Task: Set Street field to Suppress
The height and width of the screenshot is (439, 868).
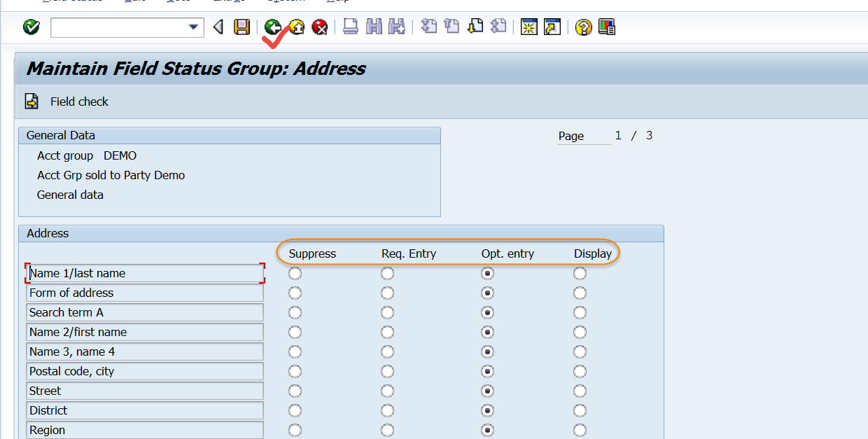Action: 295,391
